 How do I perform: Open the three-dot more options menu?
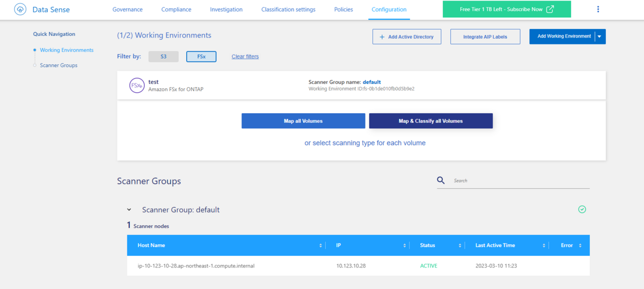[598, 9]
